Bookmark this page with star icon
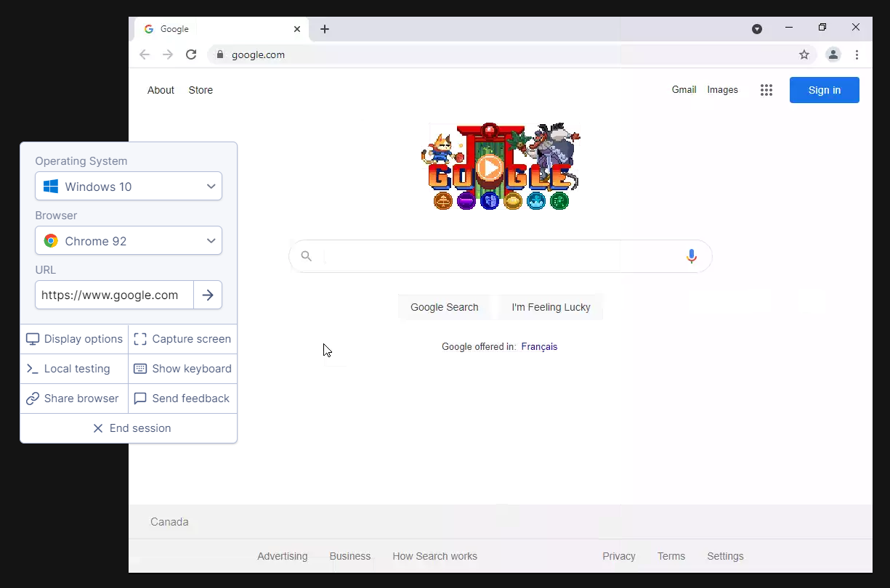This screenshot has width=890, height=588. (x=804, y=54)
